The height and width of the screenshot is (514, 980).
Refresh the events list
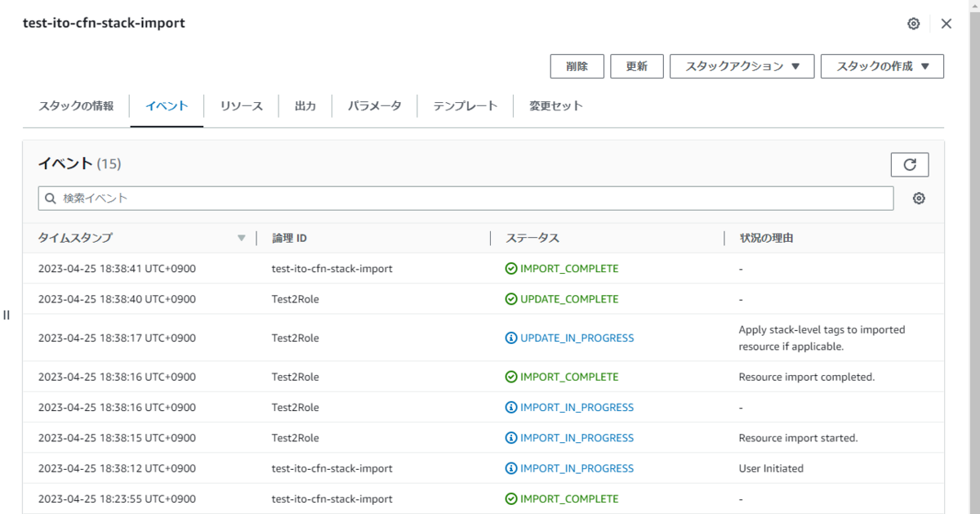tap(910, 164)
